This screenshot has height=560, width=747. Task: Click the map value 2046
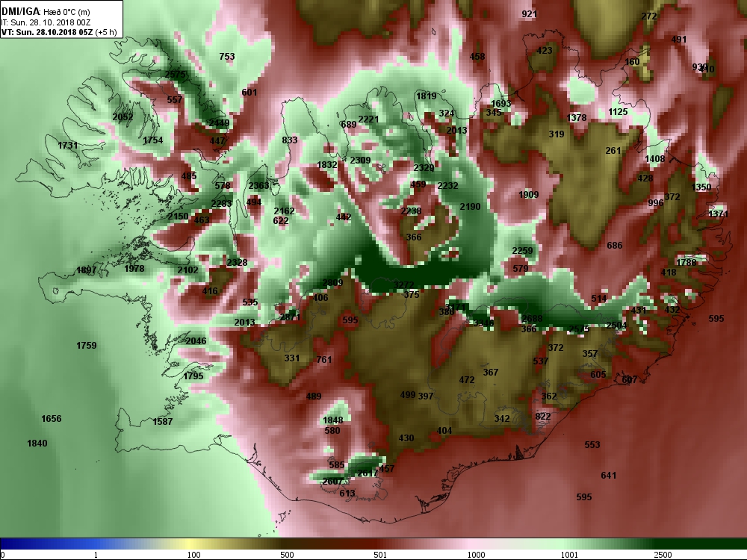pyautogui.click(x=196, y=341)
